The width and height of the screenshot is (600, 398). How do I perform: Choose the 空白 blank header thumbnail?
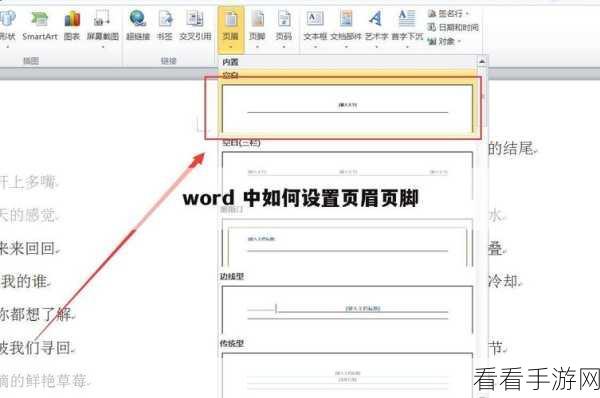pyautogui.click(x=347, y=108)
